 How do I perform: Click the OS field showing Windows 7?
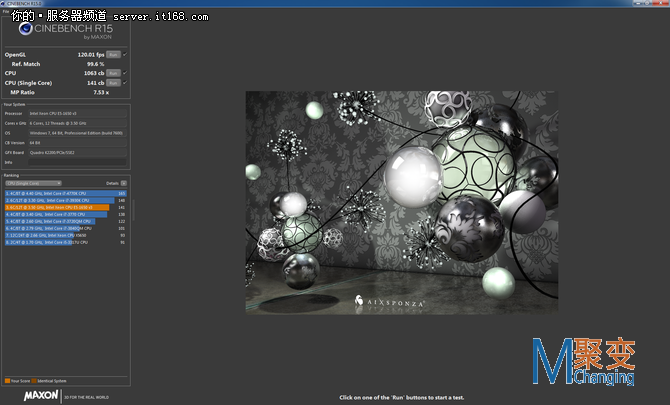coord(77,133)
